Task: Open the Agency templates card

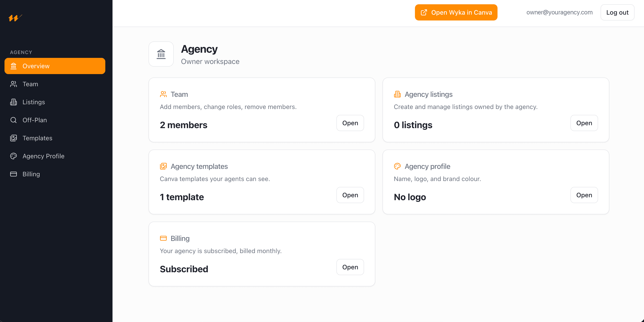Action: pos(350,195)
